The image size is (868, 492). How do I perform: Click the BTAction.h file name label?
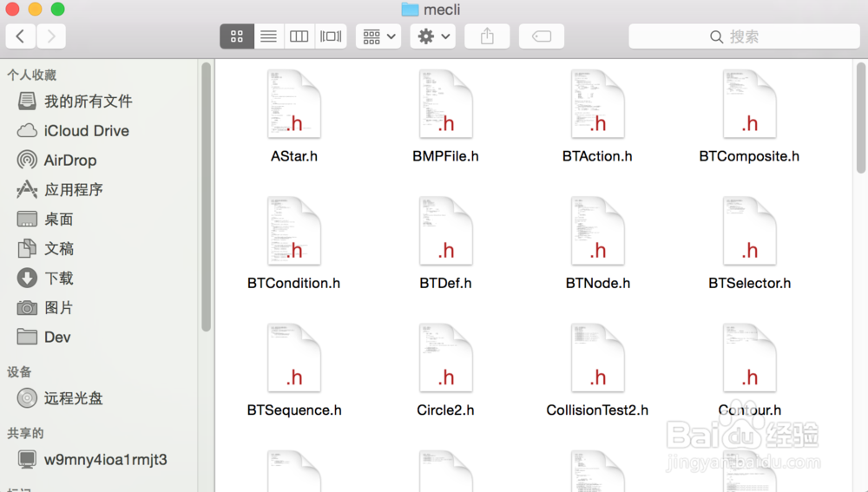coord(597,156)
